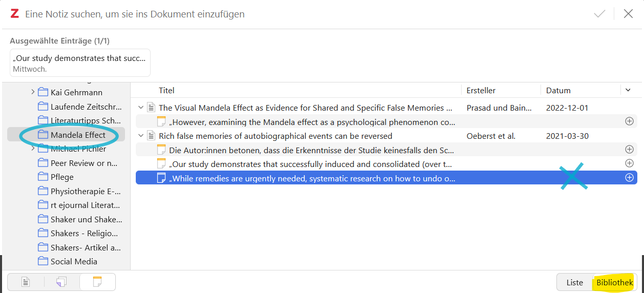Switch to Bibliothek view
This screenshot has width=644, height=293.
coord(614,282)
